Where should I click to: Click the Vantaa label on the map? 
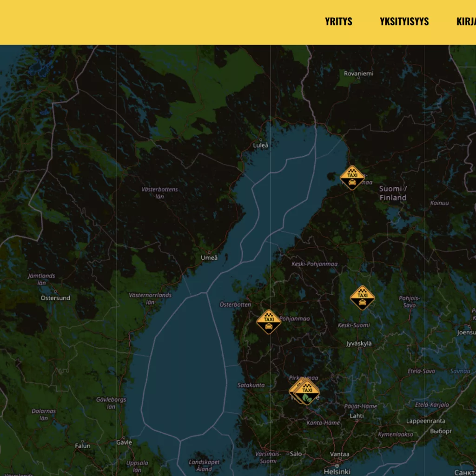point(340,454)
